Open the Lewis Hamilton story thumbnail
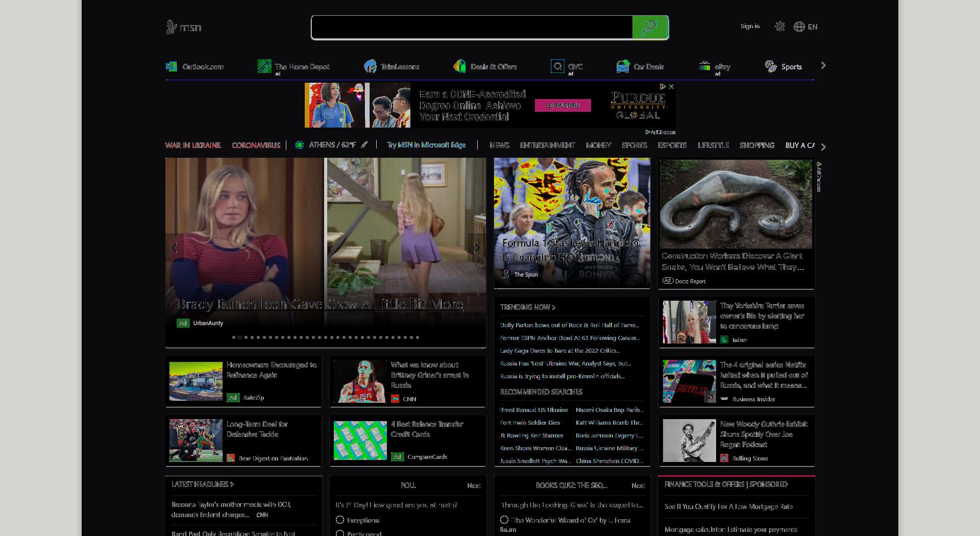Screen dimensions: 980x536 (572, 223)
